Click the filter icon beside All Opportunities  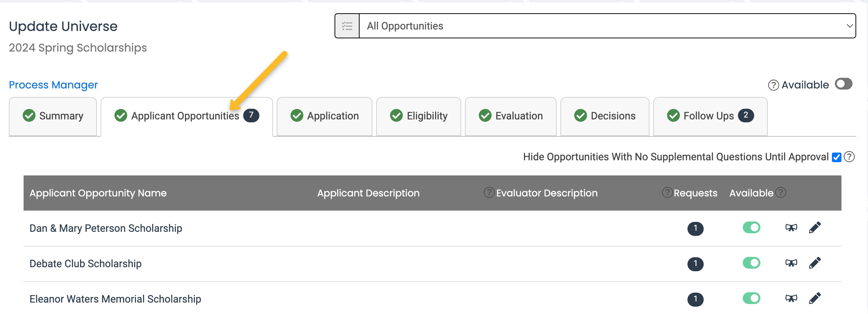[346, 26]
